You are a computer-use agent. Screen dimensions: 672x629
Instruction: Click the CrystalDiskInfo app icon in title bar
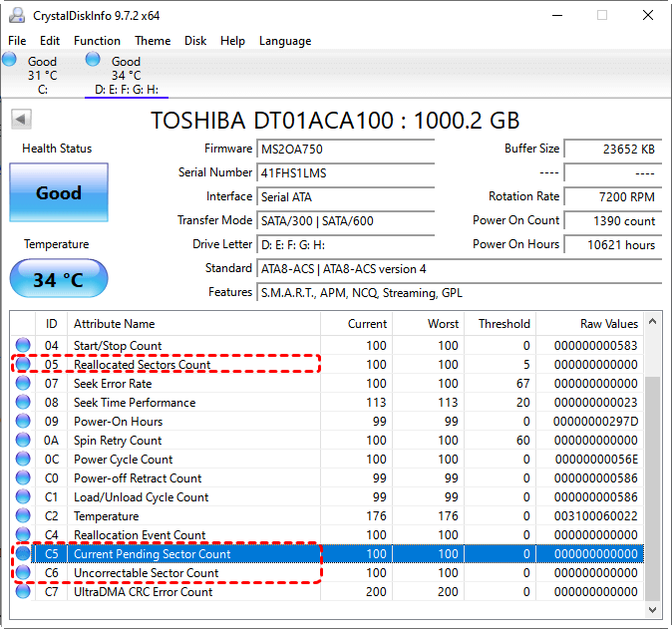(x=15, y=15)
